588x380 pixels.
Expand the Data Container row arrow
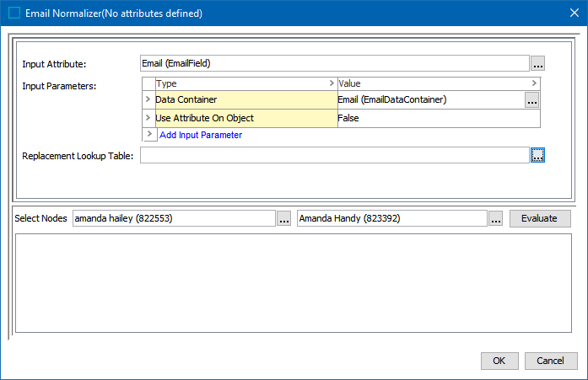click(x=148, y=100)
